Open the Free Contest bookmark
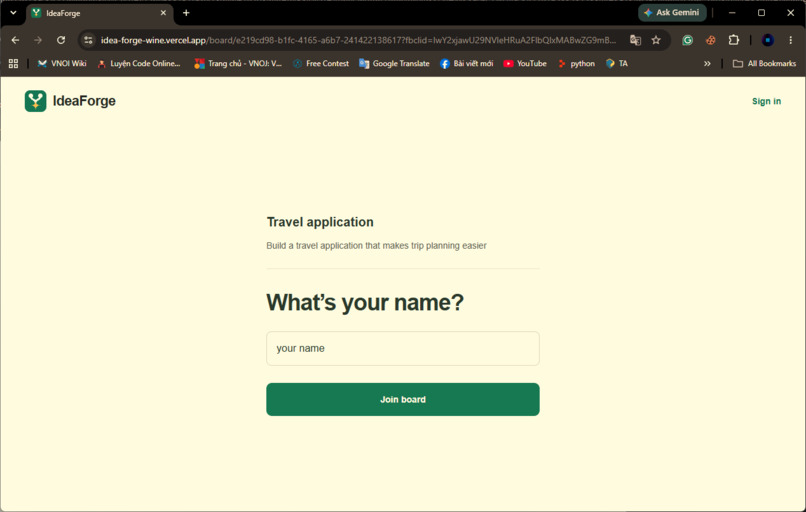Viewport: 806px width, 512px height. click(321, 64)
